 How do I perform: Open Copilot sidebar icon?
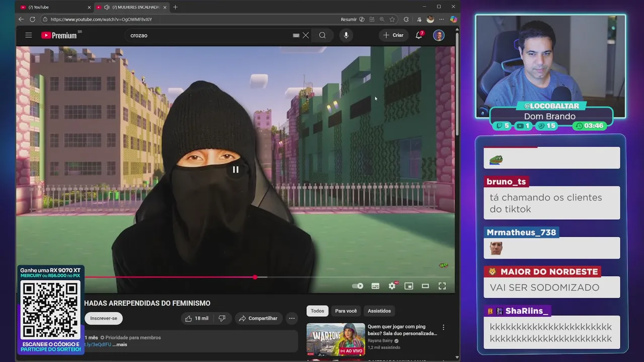(x=453, y=19)
